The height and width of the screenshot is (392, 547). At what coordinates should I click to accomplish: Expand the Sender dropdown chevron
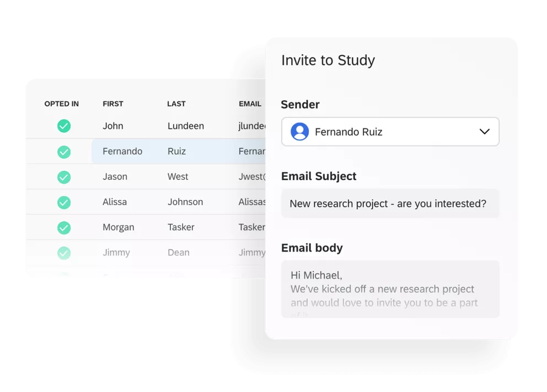coord(484,132)
